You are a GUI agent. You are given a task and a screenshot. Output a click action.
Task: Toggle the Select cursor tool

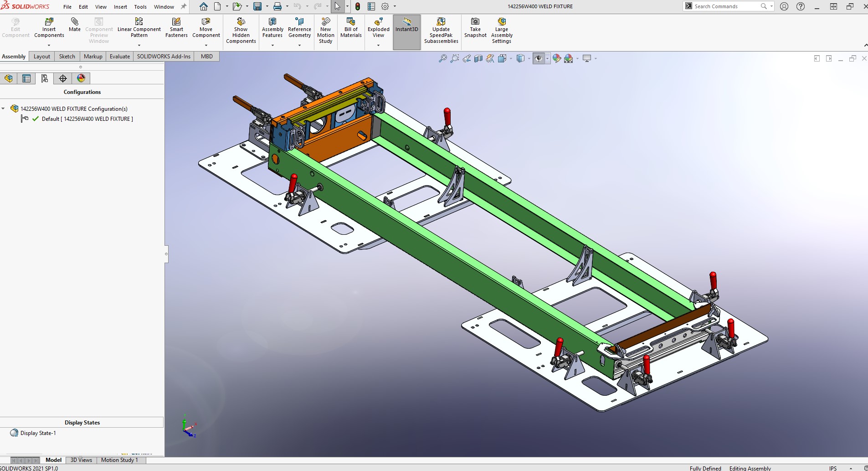[337, 6]
